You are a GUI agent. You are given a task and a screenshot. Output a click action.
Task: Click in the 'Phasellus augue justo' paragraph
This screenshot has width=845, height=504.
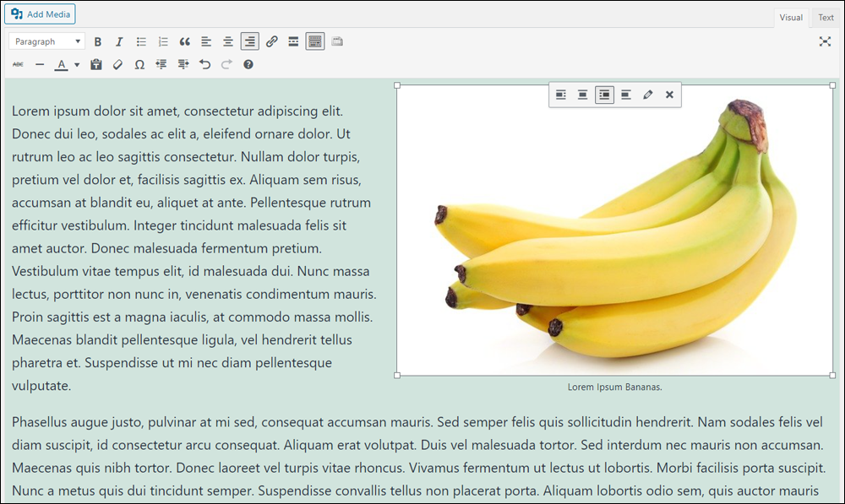[419, 456]
